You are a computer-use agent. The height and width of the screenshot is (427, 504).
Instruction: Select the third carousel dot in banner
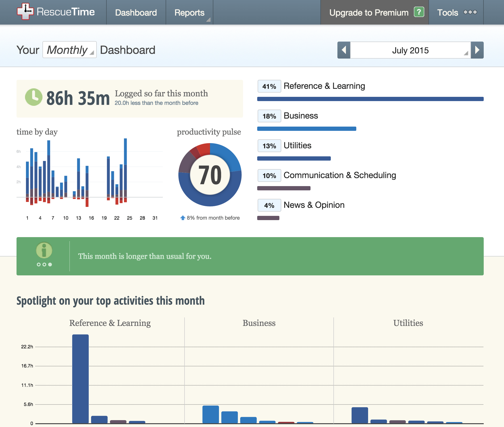[50, 264]
